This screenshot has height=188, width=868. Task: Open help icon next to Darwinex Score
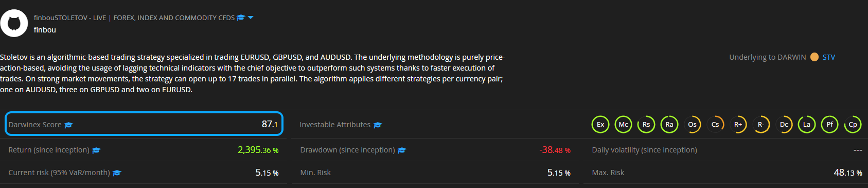[69, 125]
